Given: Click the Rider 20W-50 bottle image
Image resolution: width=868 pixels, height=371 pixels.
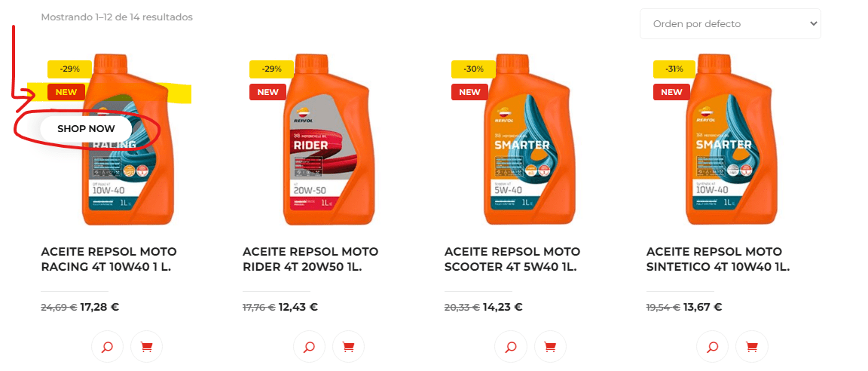Looking at the screenshot, I should click(326, 140).
